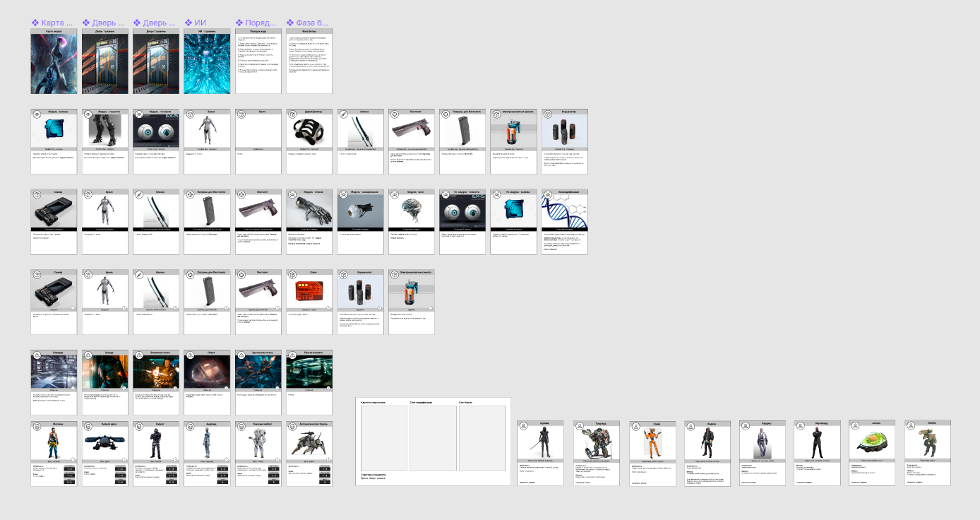Click the Порядок хода text card
980x520 pixels.
(258, 61)
